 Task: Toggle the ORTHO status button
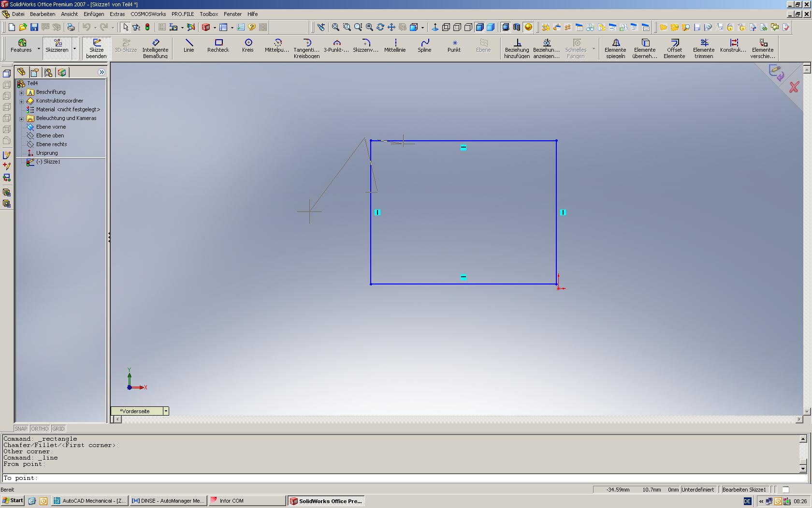[x=40, y=429]
